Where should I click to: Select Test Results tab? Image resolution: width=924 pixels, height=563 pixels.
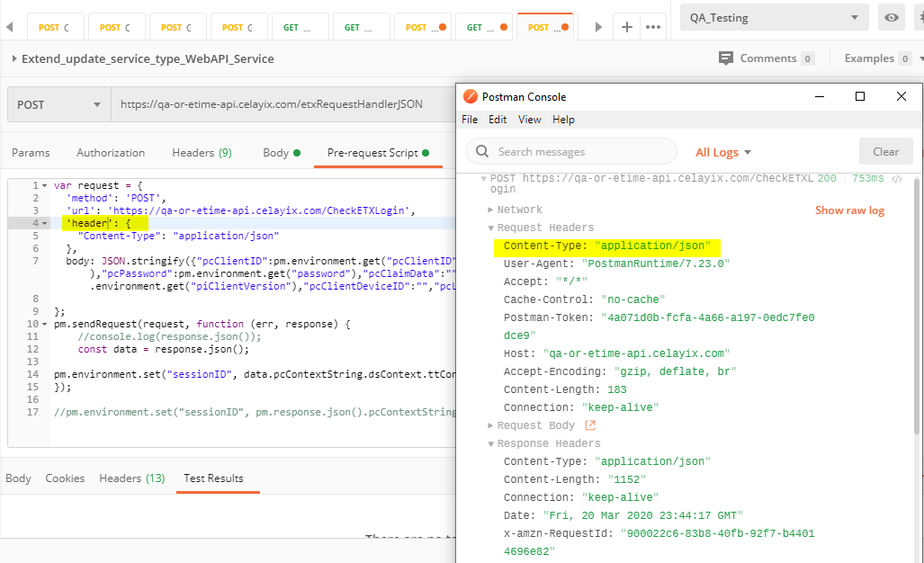(213, 478)
